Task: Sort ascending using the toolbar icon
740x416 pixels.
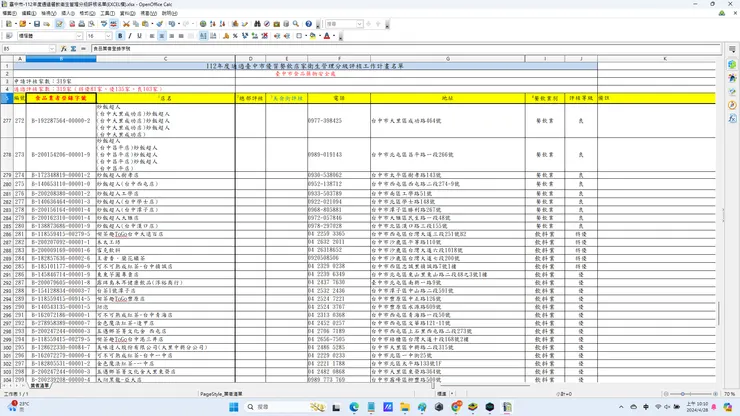Action: point(213,24)
